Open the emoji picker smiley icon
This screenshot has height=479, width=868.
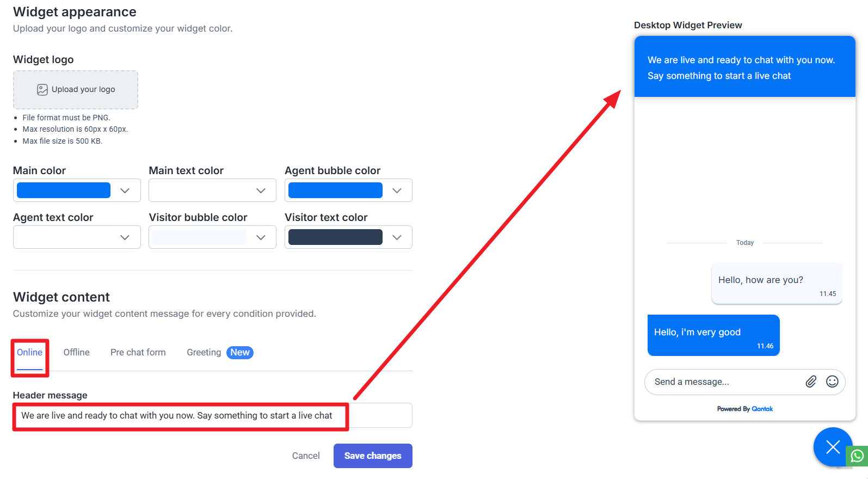(x=832, y=382)
